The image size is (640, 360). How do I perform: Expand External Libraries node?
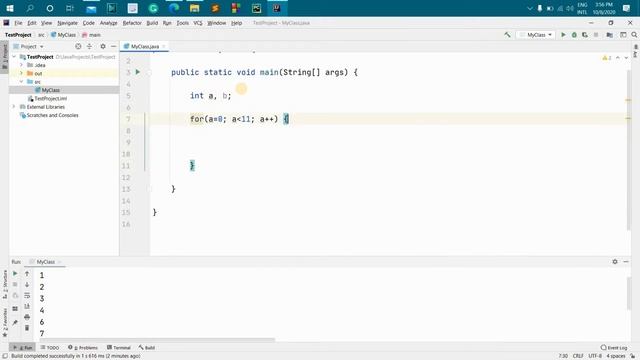(14, 107)
